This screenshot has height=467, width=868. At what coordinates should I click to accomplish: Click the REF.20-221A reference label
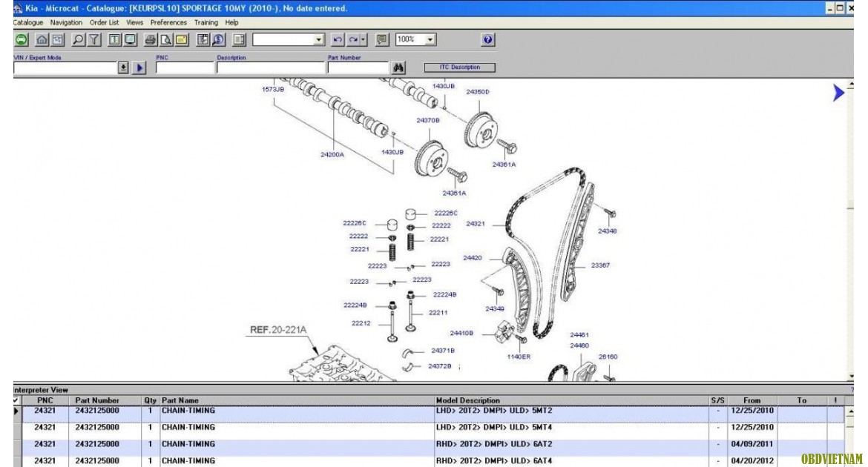(278, 330)
